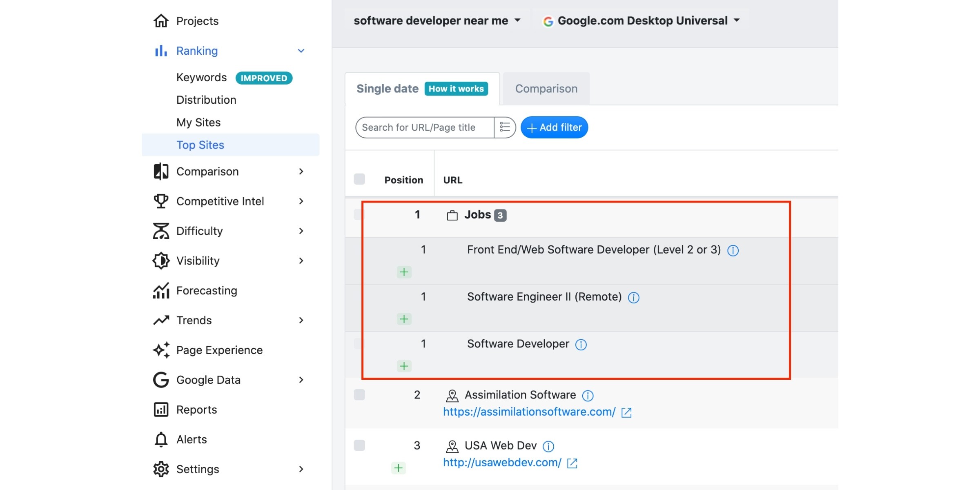This screenshot has height=490, width=980.
Task: Click the green plus under Software Developer
Action: [x=404, y=366]
